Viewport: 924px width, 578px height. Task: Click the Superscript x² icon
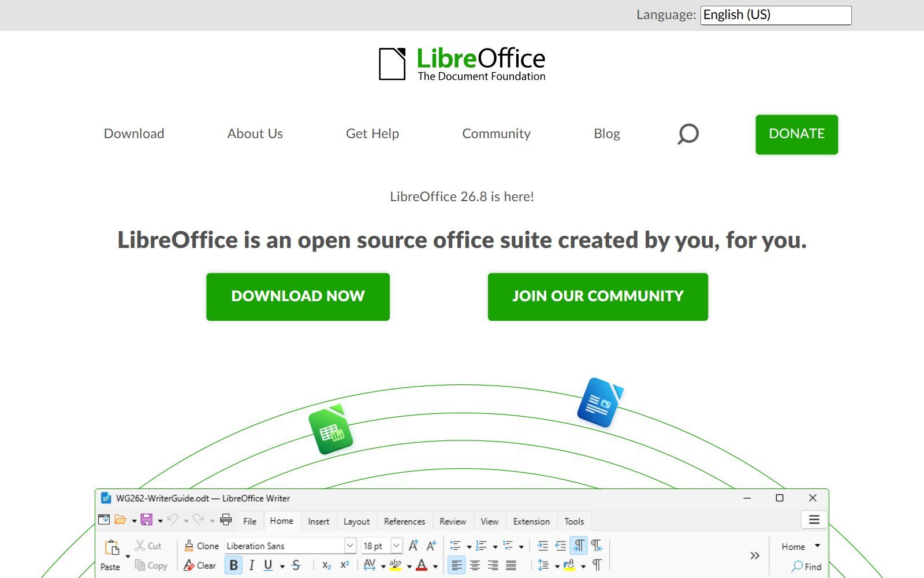click(345, 565)
